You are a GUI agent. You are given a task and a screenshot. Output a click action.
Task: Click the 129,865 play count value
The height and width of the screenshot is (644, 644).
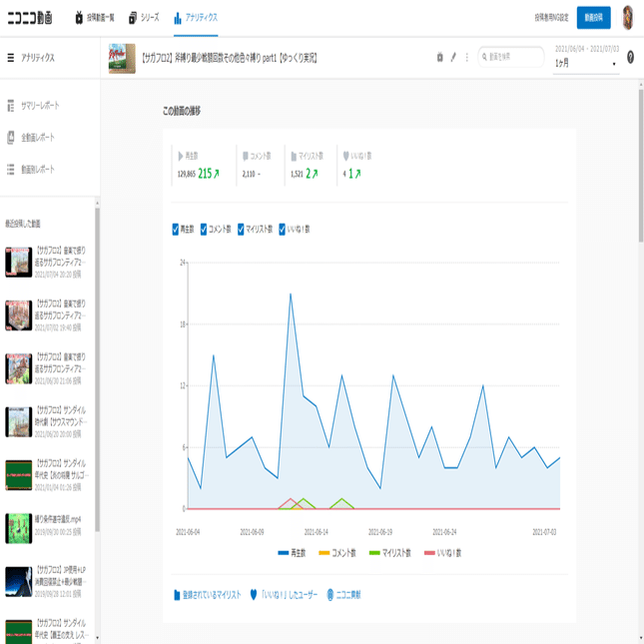pyautogui.click(x=187, y=174)
